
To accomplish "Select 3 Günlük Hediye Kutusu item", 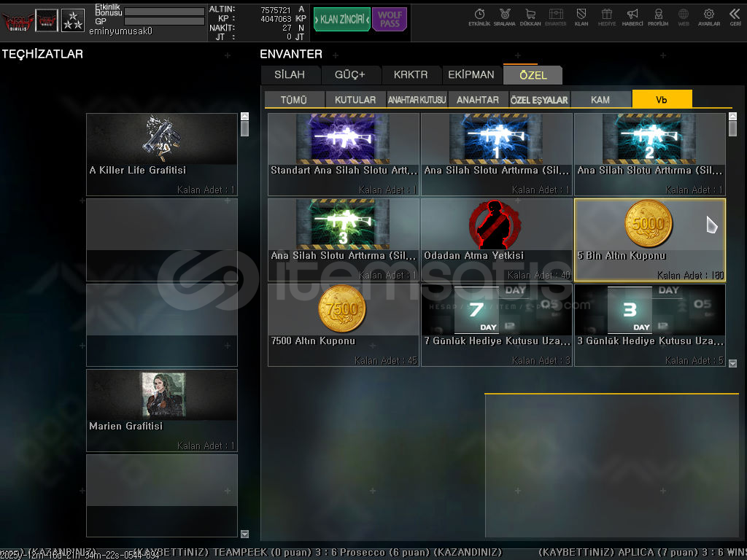I will (x=650, y=324).
